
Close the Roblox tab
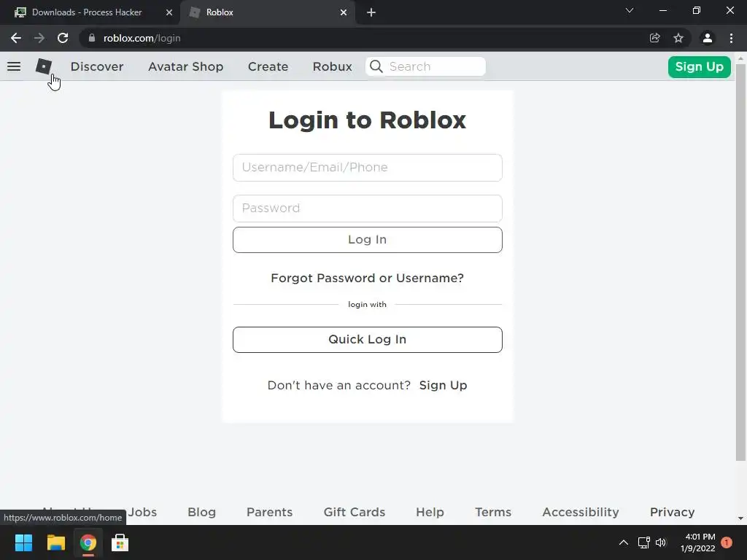(x=344, y=12)
